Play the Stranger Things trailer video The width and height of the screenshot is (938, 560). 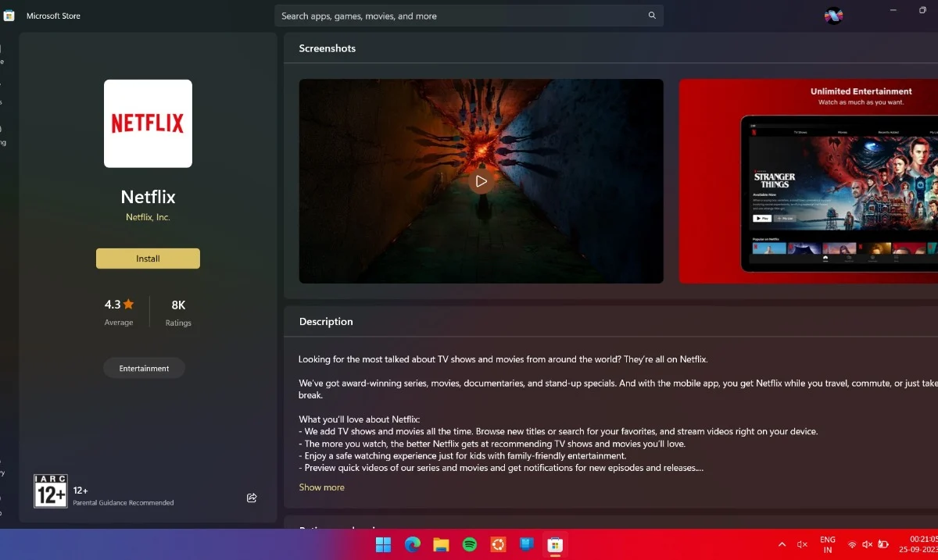481,181
